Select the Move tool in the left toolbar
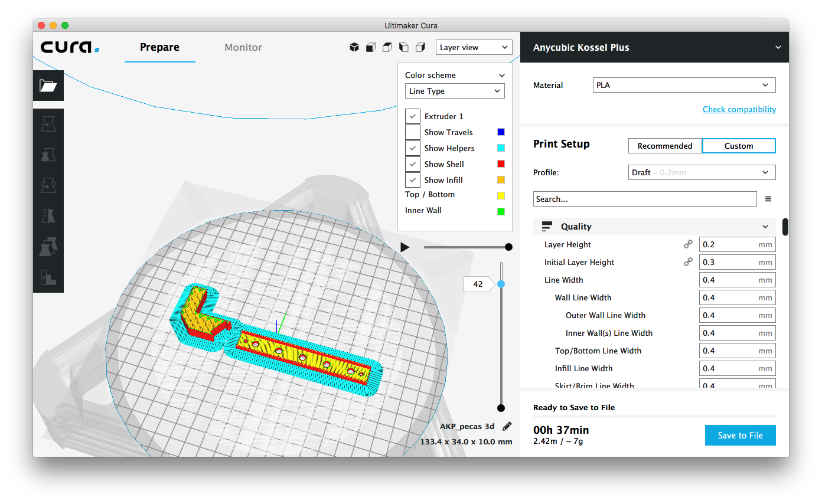 48,124
